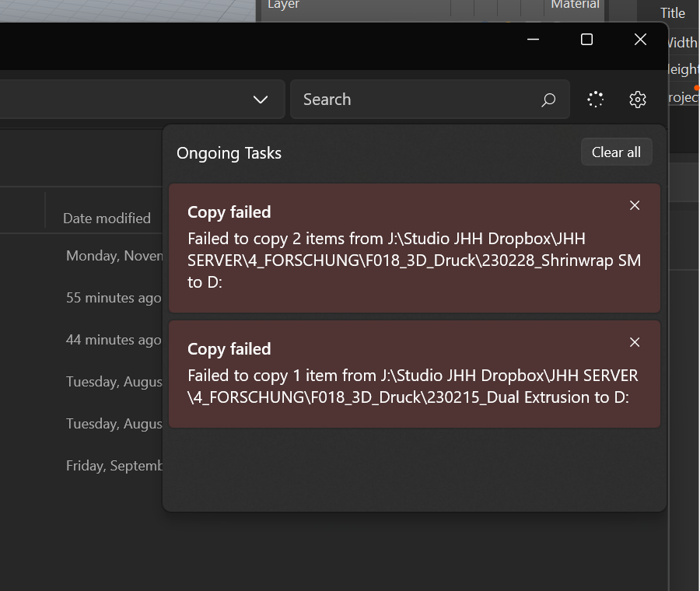Screen dimensions: 700x591
Task: Select the item modified Monday, November
Action: [x=114, y=256]
